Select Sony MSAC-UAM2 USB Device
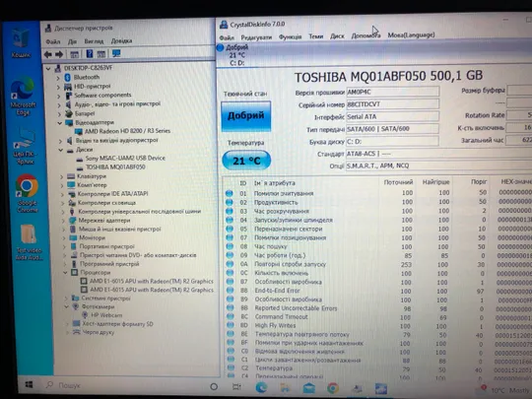Viewport: 532px width, 399px height. [x=125, y=158]
